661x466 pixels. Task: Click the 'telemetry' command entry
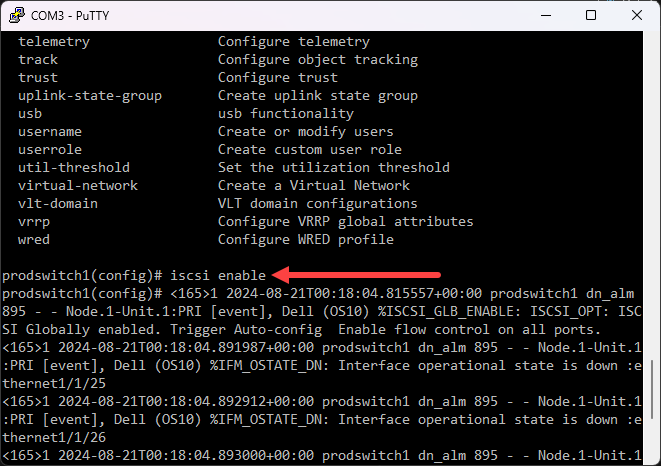[x=54, y=42]
